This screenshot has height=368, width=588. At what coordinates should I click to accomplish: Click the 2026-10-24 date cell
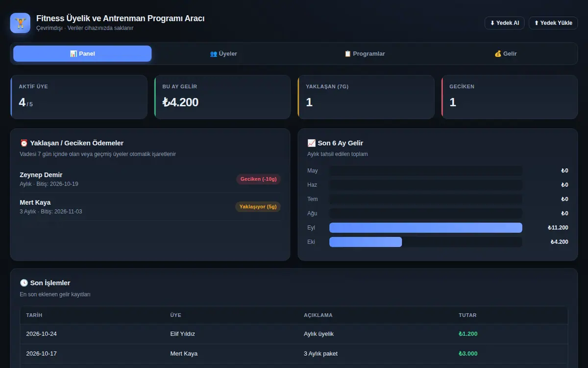pyautogui.click(x=42, y=334)
